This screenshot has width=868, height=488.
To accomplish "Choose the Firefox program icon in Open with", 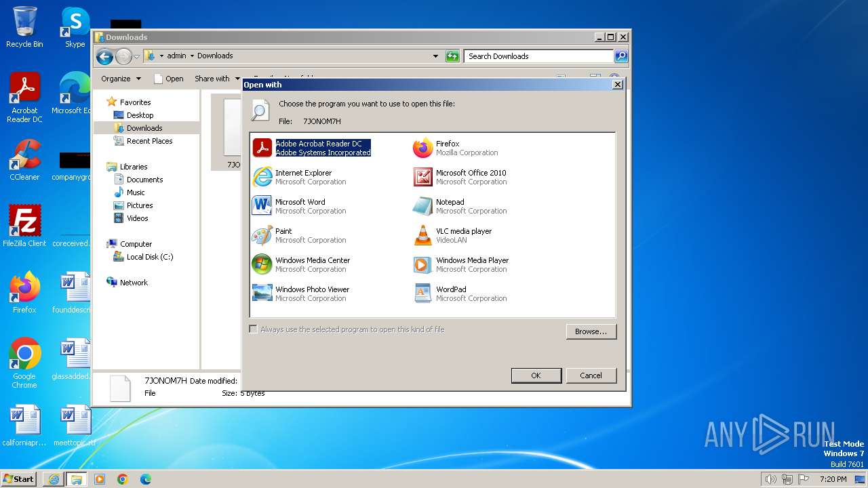I will 422,148.
